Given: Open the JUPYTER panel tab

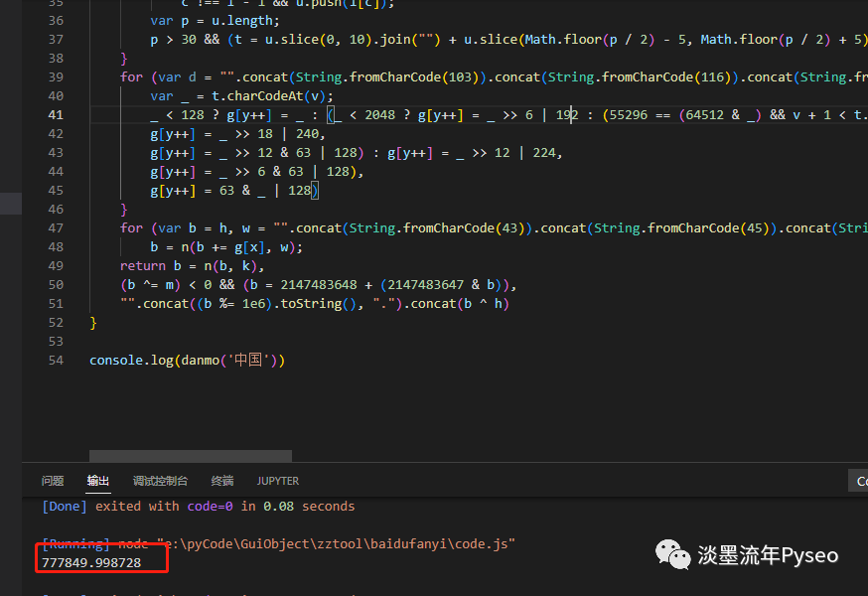Looking at the screenshot, I should 278,481.
